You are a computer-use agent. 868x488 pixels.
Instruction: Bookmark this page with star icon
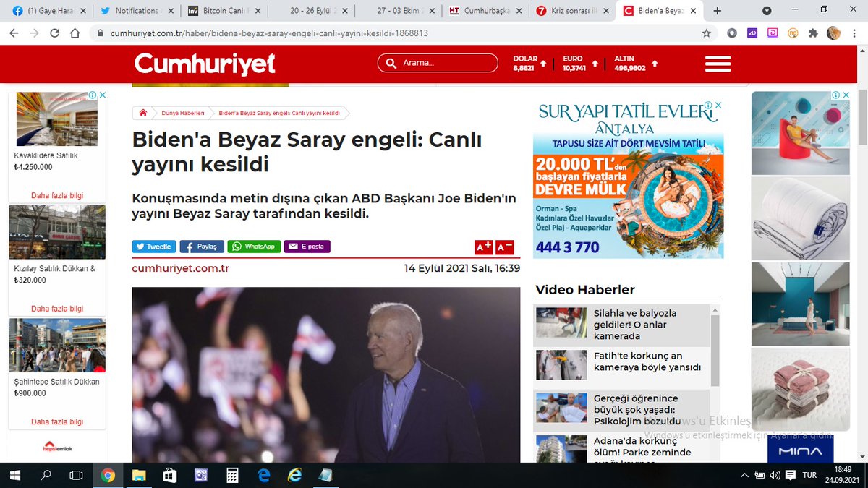point(707,33)
